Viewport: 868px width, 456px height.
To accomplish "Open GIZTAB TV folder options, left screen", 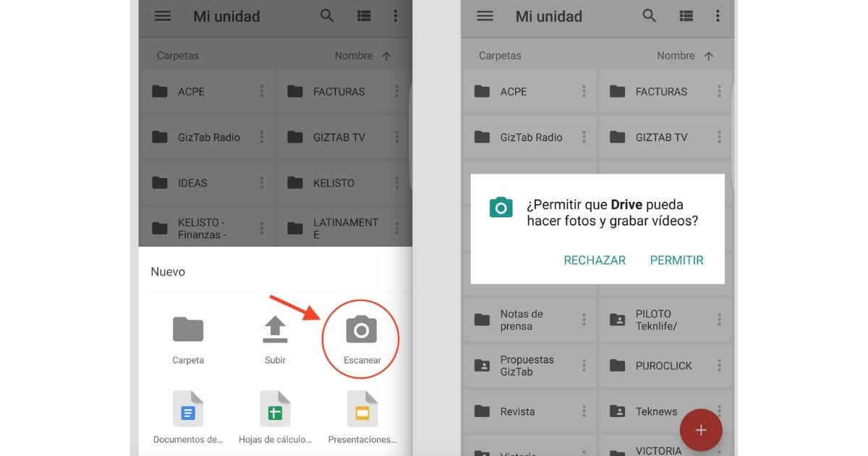I will point(396,137).
